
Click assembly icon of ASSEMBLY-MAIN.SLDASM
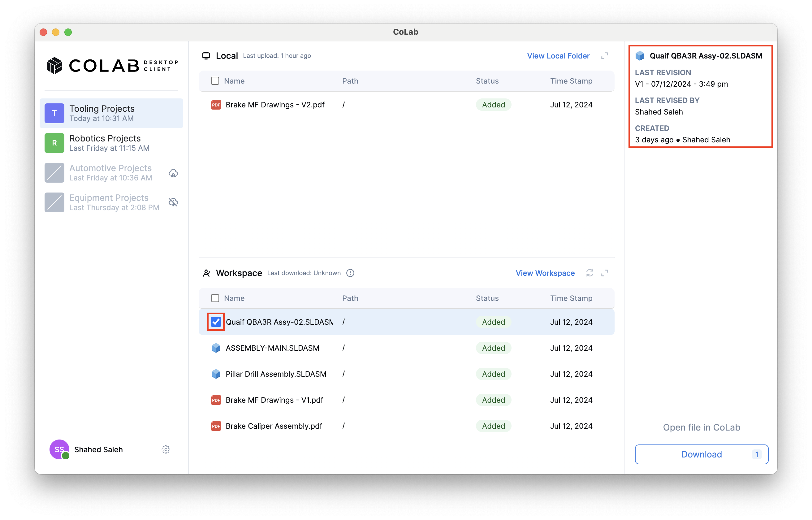coord(216,348)
